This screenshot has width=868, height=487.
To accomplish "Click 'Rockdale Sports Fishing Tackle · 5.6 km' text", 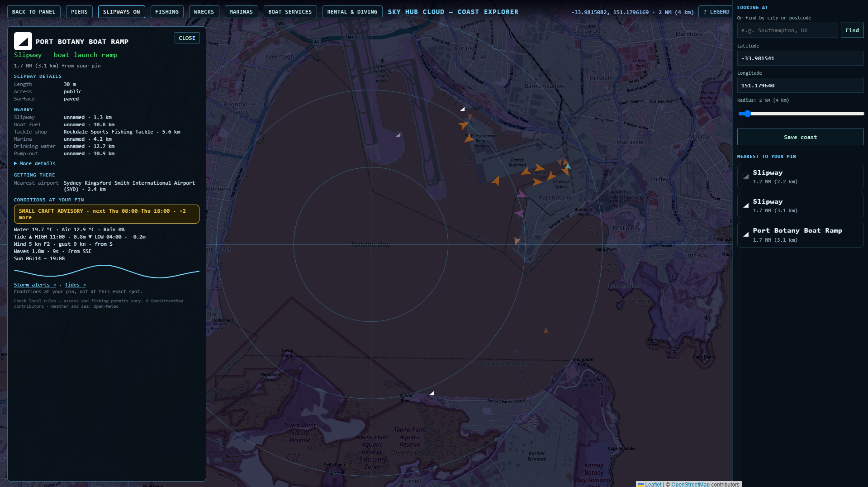I will [x=122, y=132].
